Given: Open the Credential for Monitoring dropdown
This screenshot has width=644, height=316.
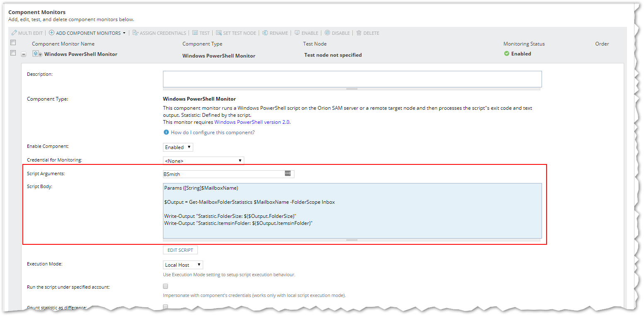Looking at the screenshot, I should (x=204, y=161).
